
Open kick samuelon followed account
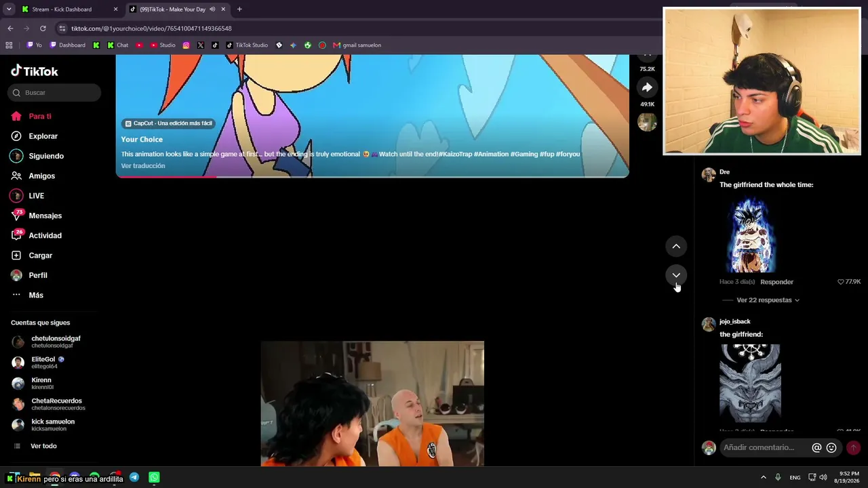coord(43,425)
